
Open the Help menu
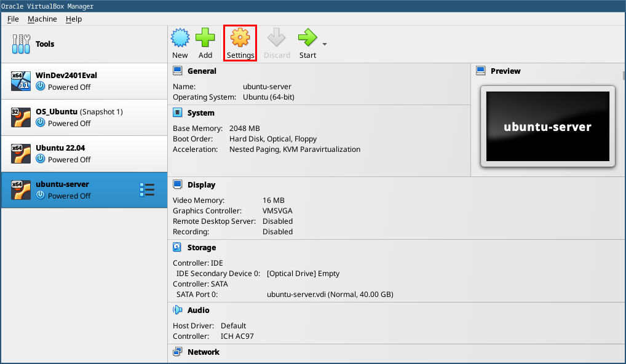coord(74,19)
